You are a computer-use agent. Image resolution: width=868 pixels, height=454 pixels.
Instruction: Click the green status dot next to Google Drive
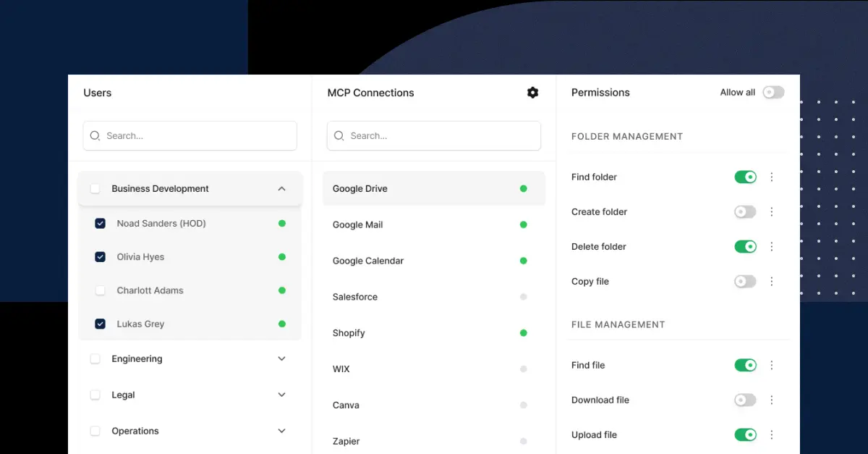tap(523, 188)
